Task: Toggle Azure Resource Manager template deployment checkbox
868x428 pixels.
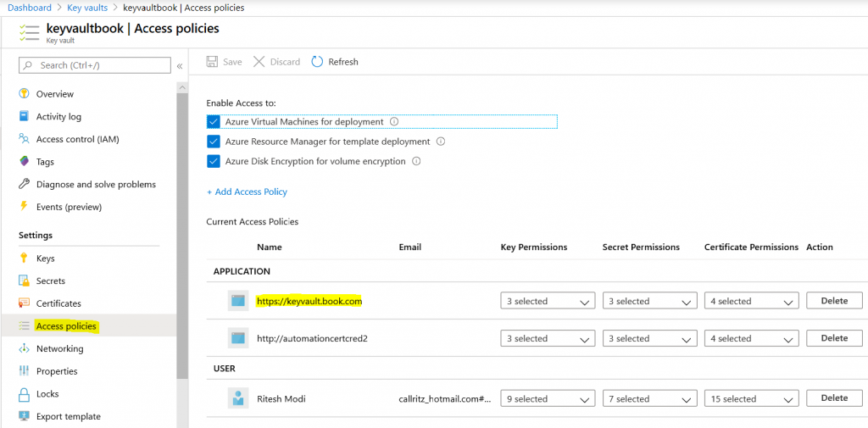Action: (x=214, y=142)
